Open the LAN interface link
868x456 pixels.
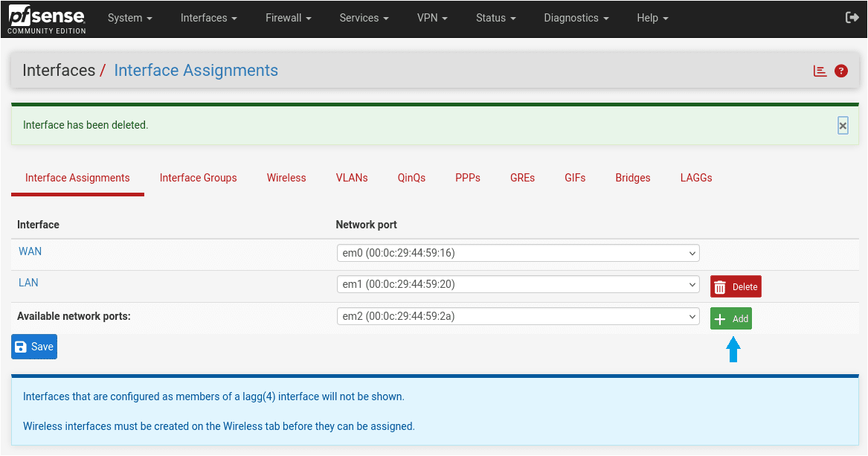click(x=28, y=283)
